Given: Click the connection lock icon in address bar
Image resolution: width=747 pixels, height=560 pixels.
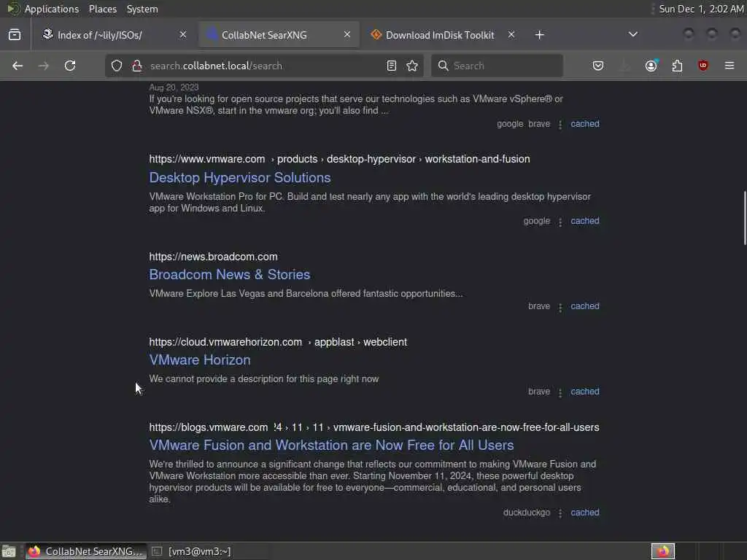Looking at the screenshot, I should (136, 66).
